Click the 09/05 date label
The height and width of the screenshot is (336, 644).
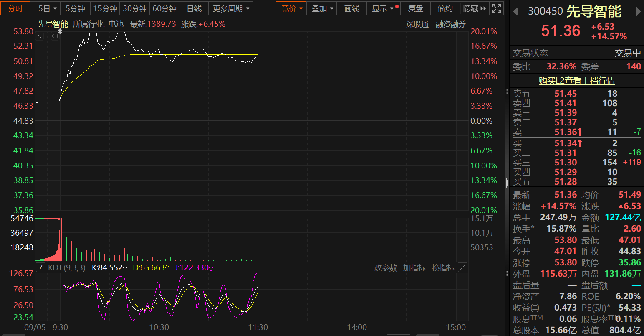(x=35, y=327)
